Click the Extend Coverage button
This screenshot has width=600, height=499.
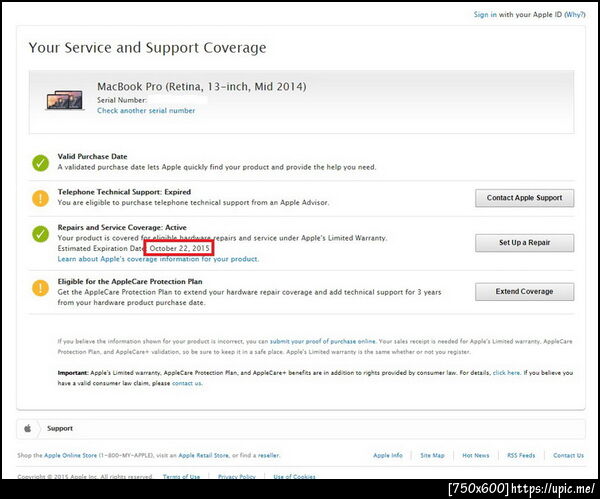pyautogui.click(x=524, y=292)
